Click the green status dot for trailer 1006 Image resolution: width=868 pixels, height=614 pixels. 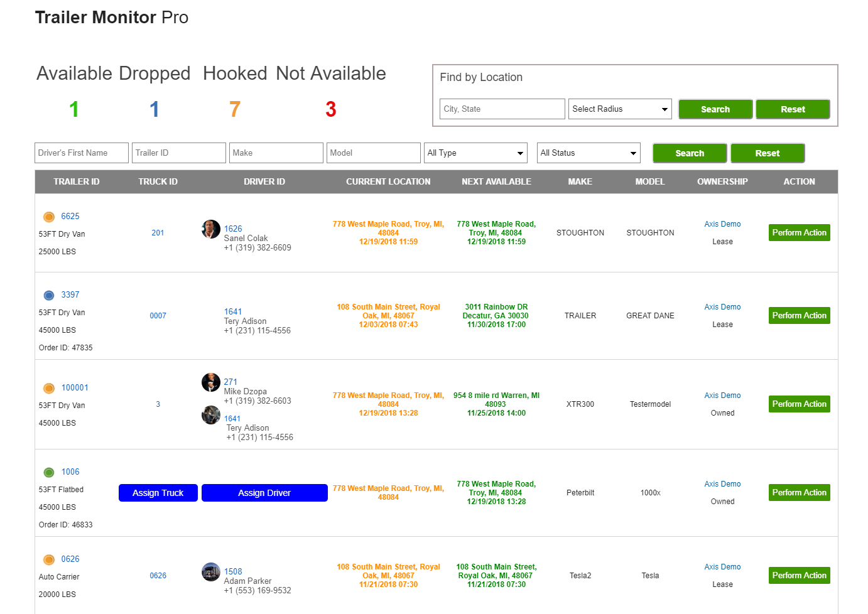pyautogui.click(x=48, y=472)
